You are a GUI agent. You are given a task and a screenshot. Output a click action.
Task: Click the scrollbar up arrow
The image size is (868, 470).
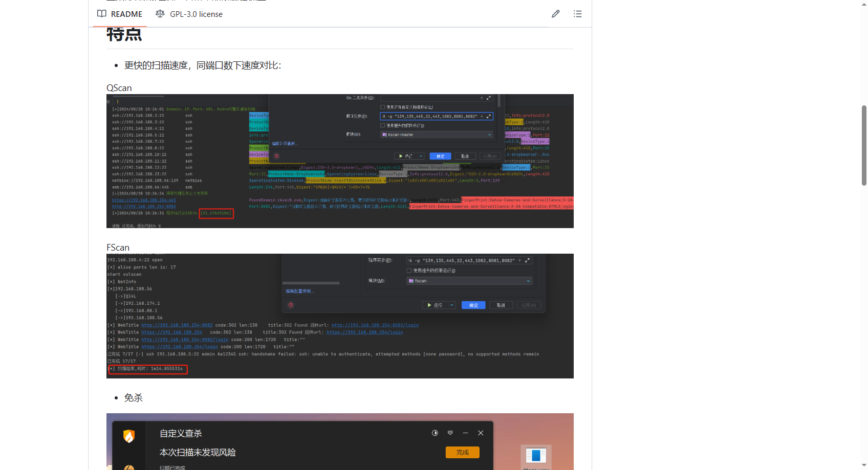864,4
